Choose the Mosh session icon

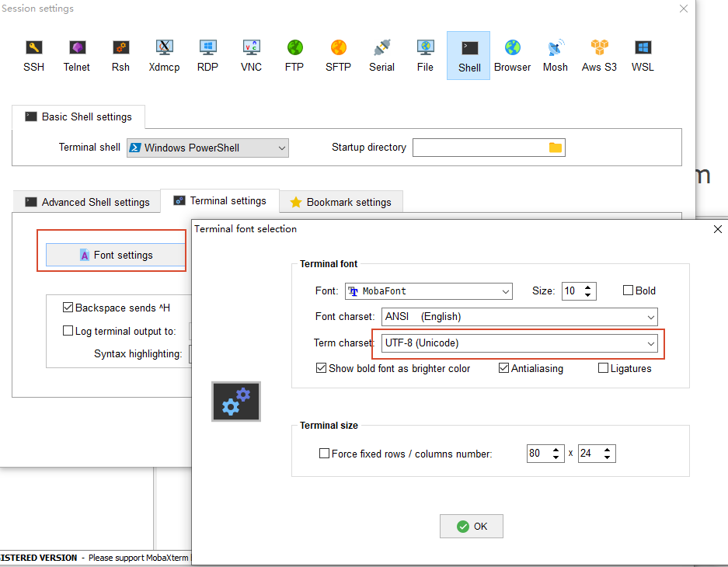(556, 56)
